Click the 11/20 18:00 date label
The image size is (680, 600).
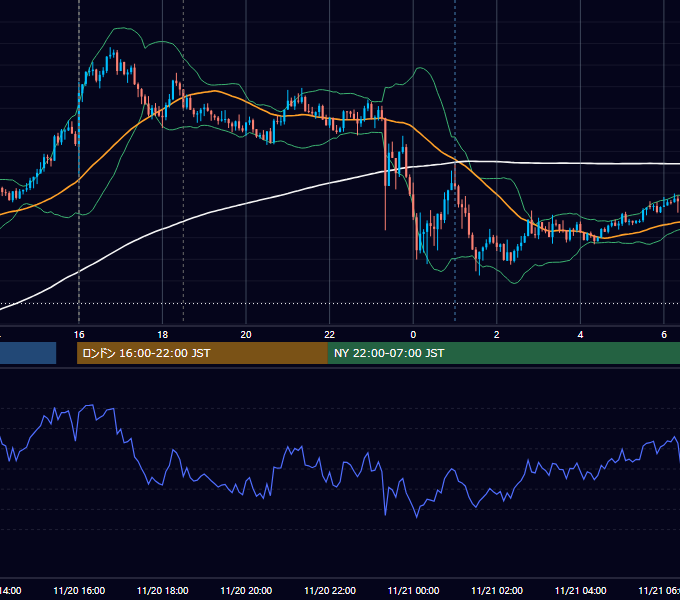click(163, 590)
